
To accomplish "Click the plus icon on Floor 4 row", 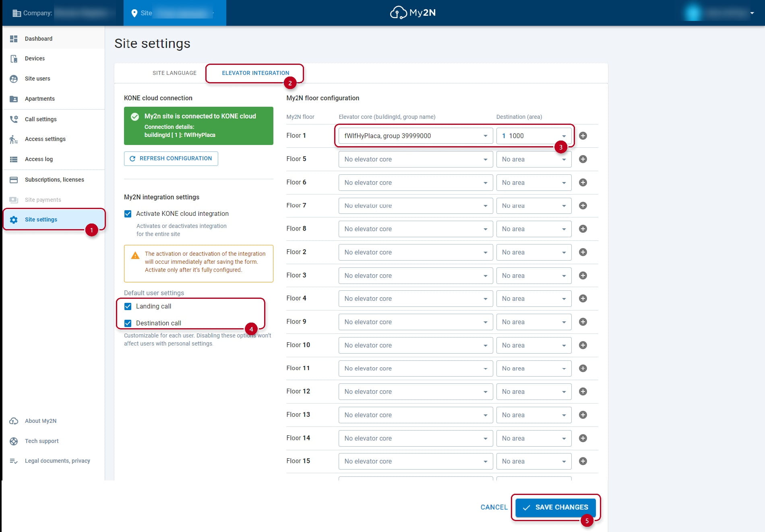I will 583,298.
